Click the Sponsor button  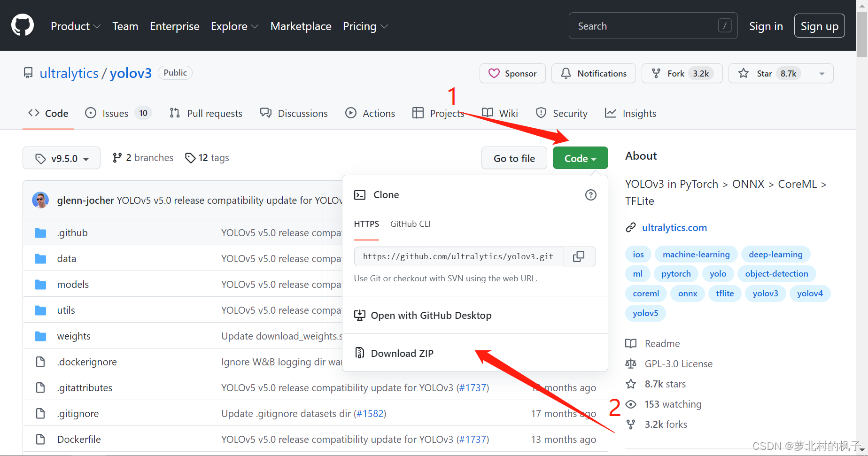(x=512, y=73)
